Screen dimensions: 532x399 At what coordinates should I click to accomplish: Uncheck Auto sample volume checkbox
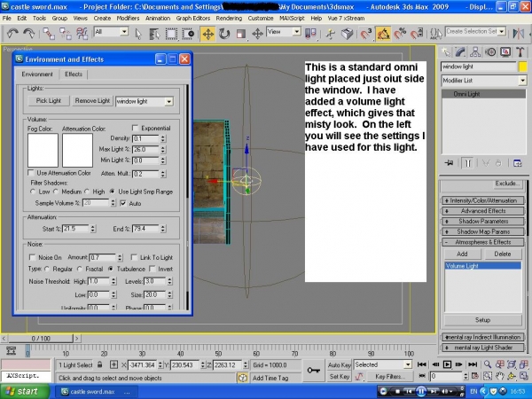pos(123,203)
